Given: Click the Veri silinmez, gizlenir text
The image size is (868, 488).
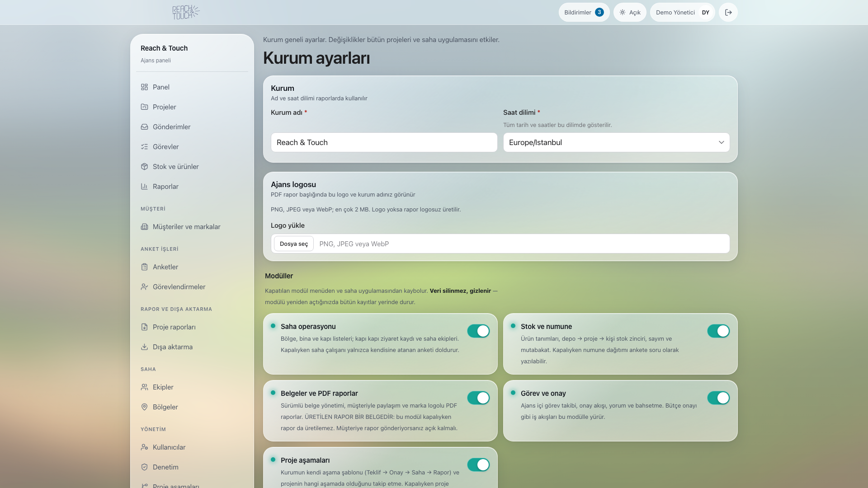Looking at the screenshot, I should point(460,291).
